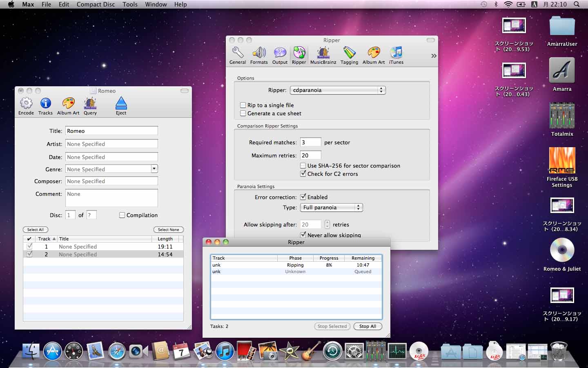
Task: Enable Generate a cue sheet
Action: (243, 113)
